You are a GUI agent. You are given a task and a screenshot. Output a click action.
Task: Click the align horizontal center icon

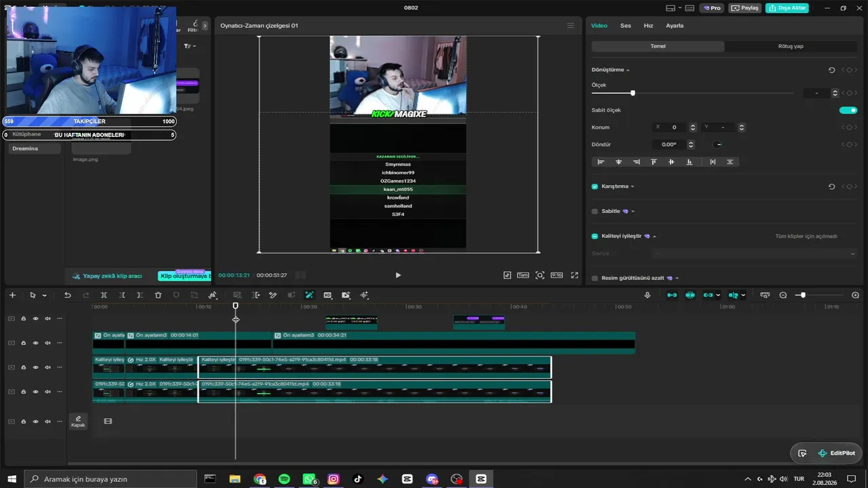[618, 162]
